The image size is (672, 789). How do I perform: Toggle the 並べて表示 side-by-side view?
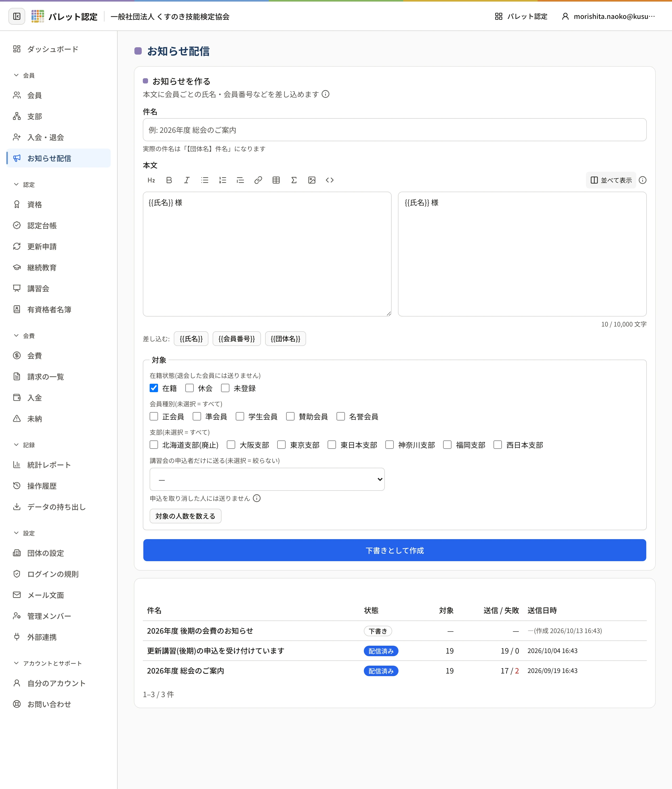click(611, 180)
